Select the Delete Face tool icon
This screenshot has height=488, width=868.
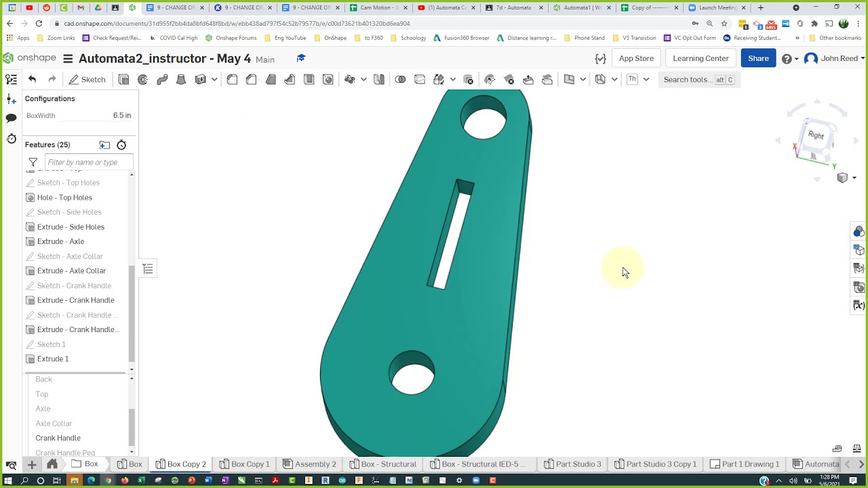point(509,79)
